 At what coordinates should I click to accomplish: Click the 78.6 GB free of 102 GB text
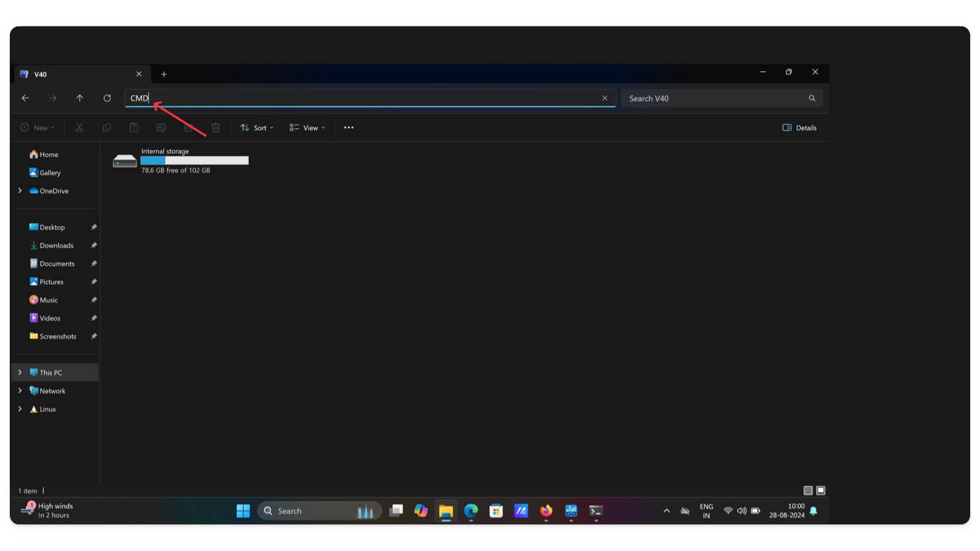coord(176,170)
